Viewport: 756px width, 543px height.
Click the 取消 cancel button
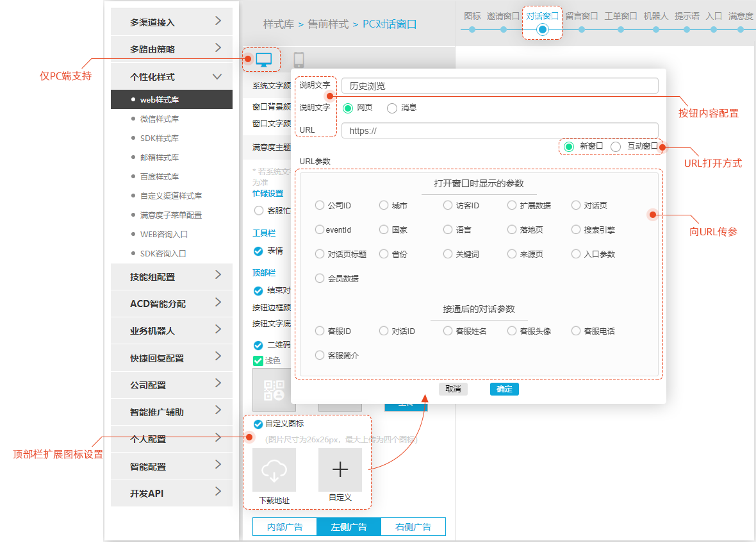click(x=453, y=389)
